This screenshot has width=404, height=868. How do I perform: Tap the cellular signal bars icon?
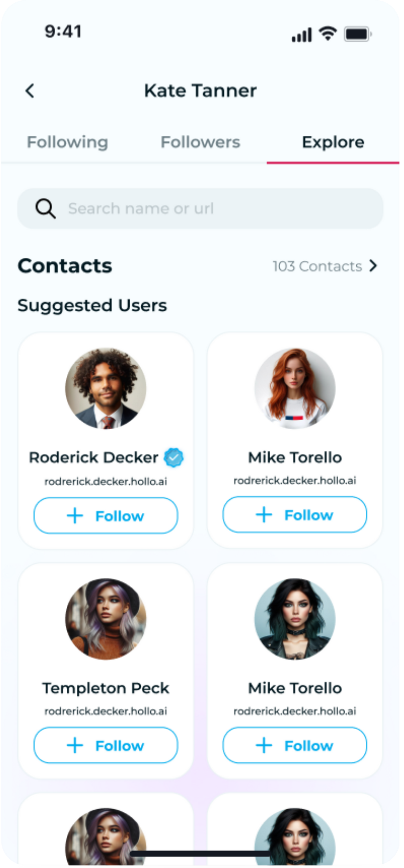tap(302, 34)
